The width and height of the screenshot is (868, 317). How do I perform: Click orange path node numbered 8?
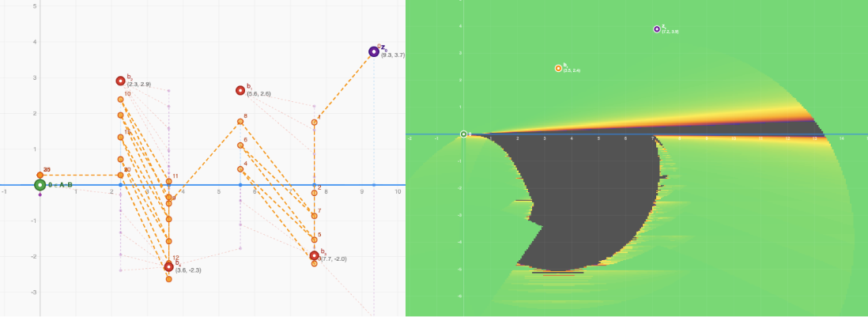pos(240,122)
